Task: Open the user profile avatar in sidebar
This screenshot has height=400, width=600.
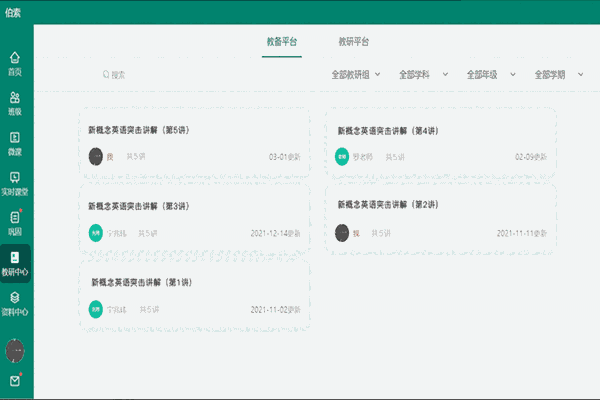Action: tap(15, 351)
